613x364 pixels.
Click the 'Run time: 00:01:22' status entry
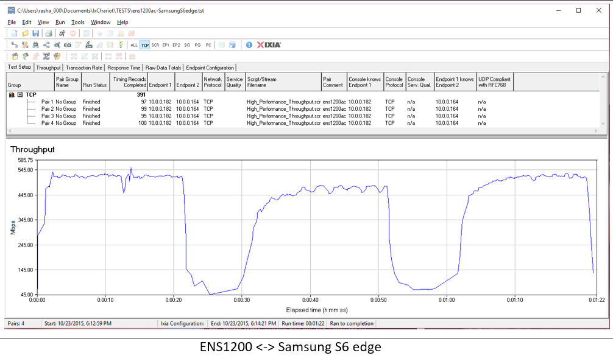pos(303,323)
